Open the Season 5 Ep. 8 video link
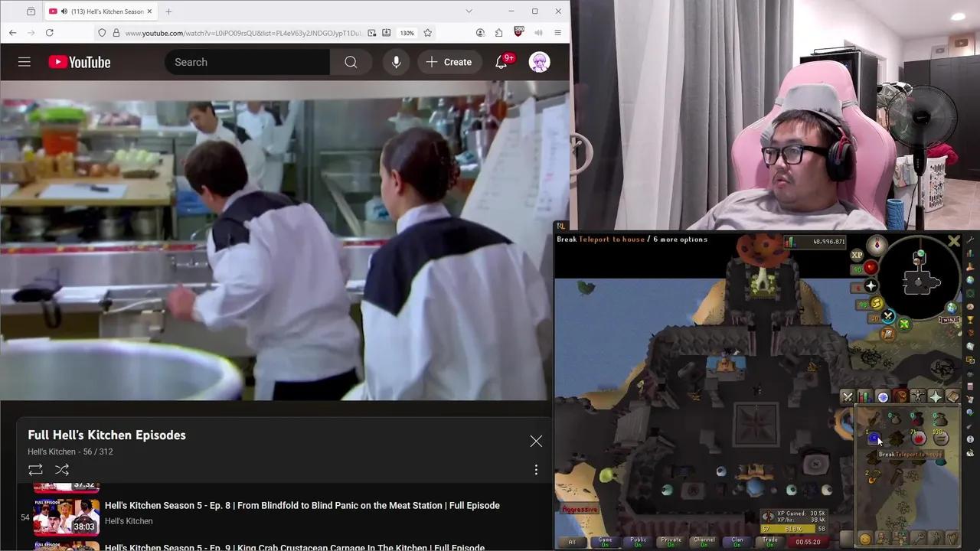 [x=302, y=505]
